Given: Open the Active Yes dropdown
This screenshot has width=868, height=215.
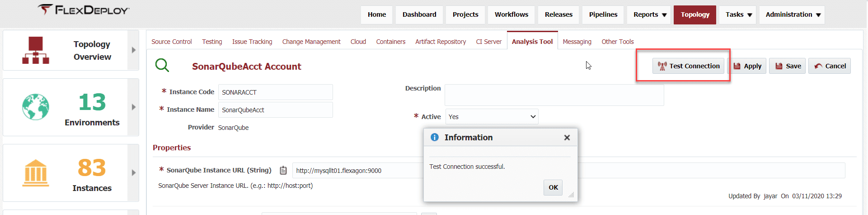Looking at the screenshot, I should click(x=492, y=117).
